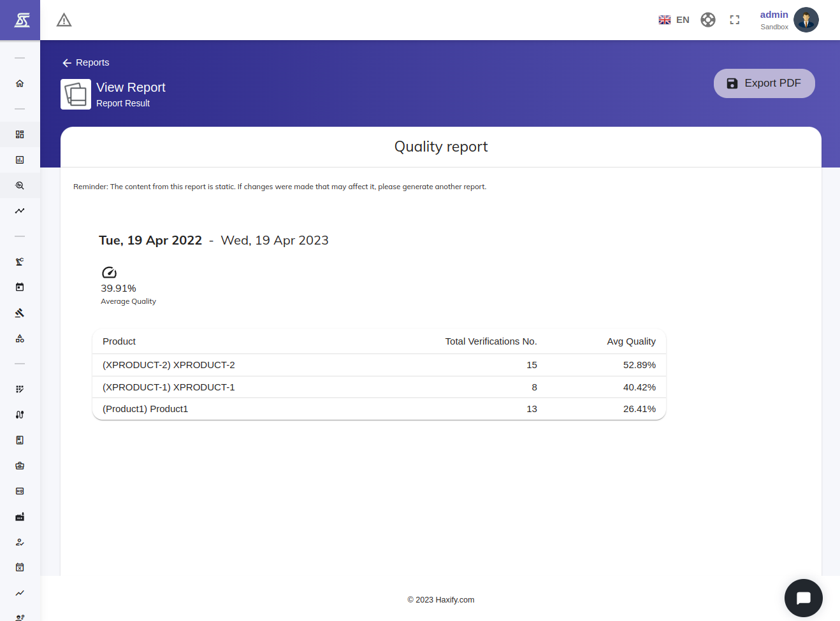Open the calendar with X icon in sidebar

(x=20, y=567)
